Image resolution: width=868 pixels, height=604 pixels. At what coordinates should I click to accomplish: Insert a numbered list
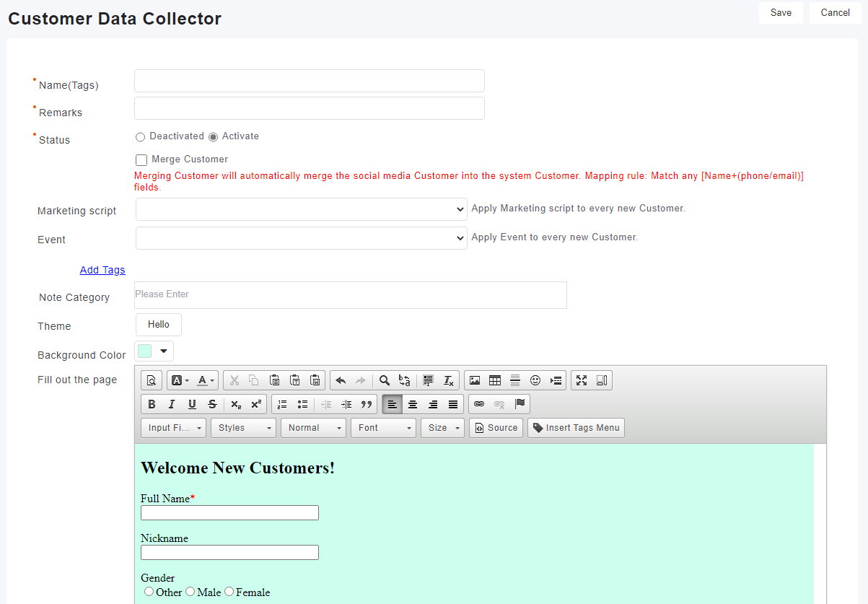coord(282,404)
